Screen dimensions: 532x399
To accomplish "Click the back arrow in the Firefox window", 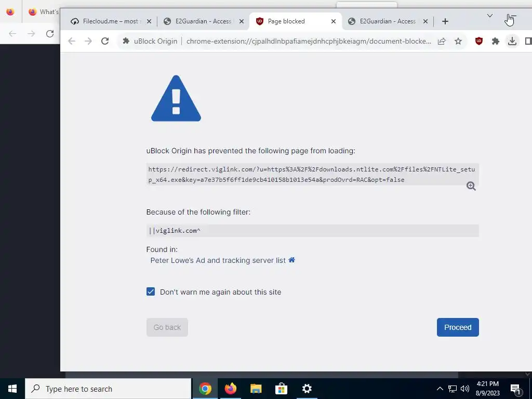I will (x=12, y=33).
